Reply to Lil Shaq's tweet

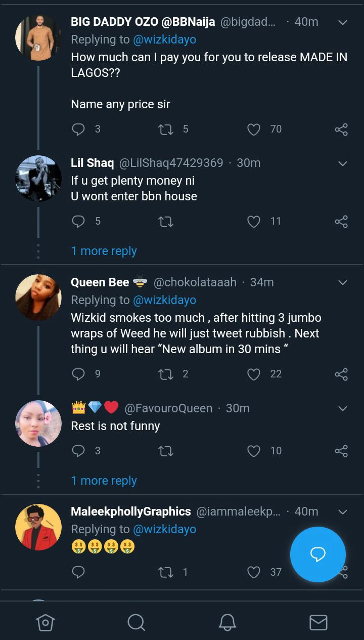(78, 222)
